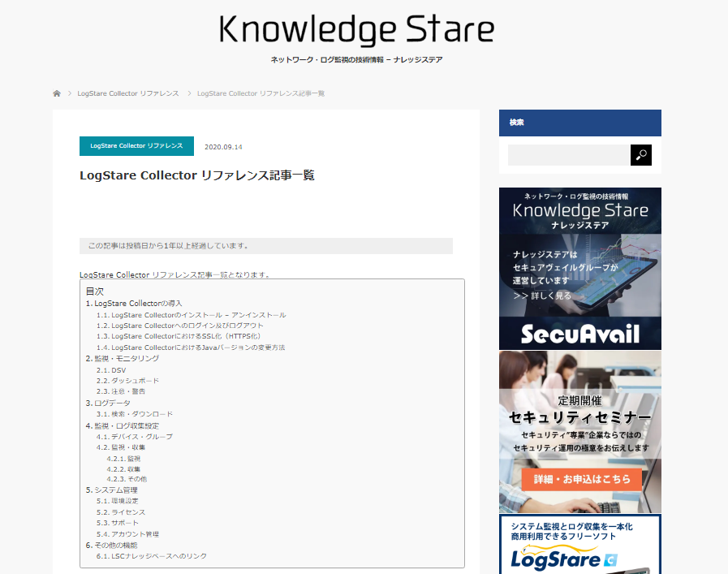Open 5.4. アカウント管理 entry
This screenshot has width=728, height=574.
[x=127, y=534]
